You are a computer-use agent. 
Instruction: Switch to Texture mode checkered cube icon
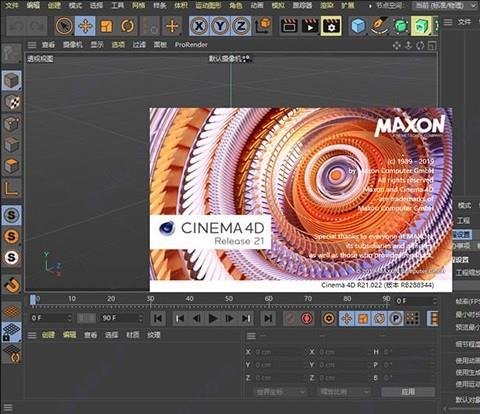point(12,102)
